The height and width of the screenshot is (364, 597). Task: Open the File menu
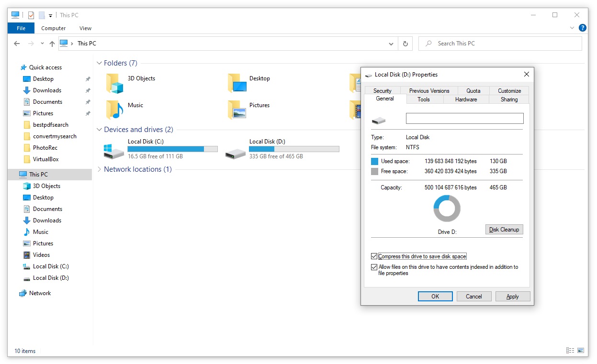point(21,28)
